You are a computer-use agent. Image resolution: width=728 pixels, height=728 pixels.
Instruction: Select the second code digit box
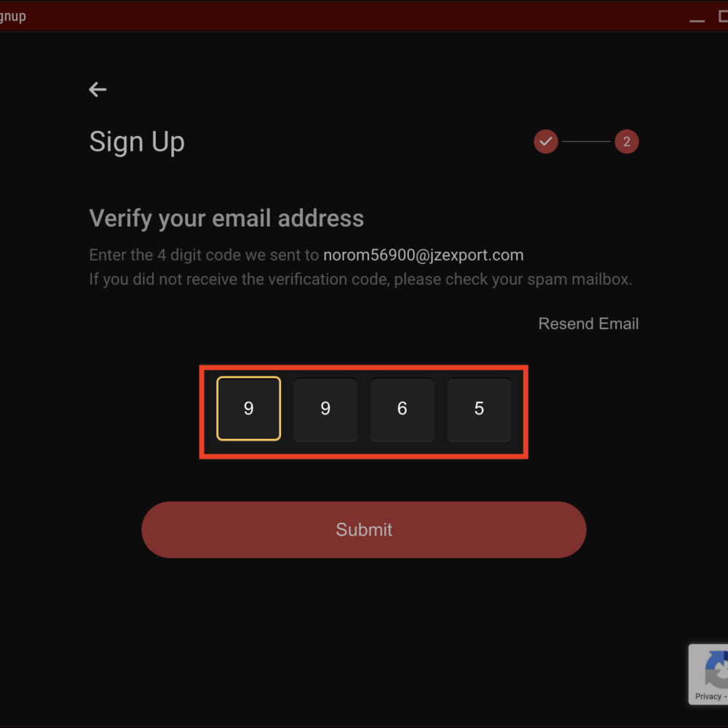click(x=325, y=408)
